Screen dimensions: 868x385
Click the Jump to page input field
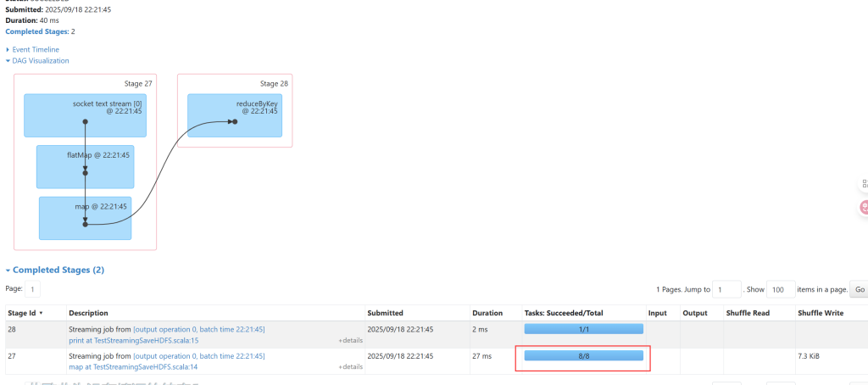(726, 289)
